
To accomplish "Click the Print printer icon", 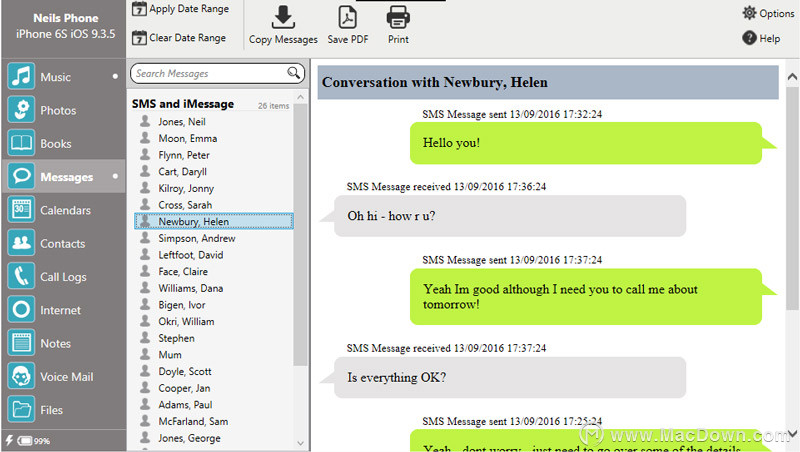I will tap(398, 17).
